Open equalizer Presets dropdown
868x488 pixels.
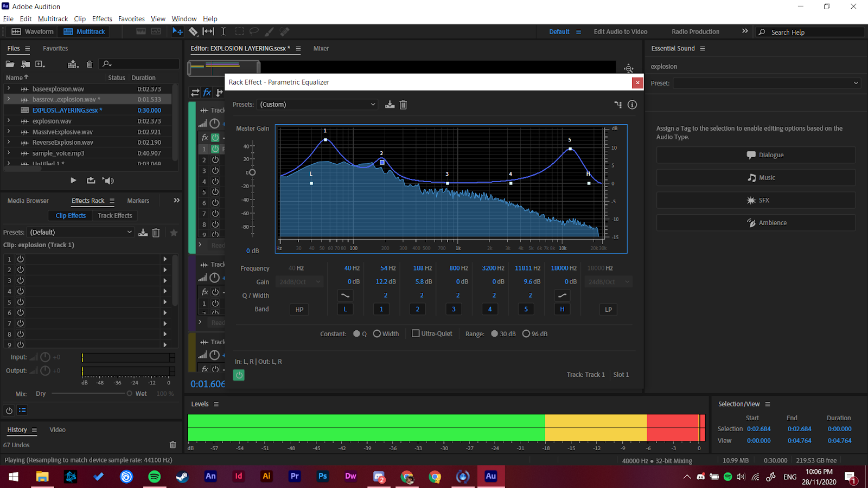pos(317,105)
